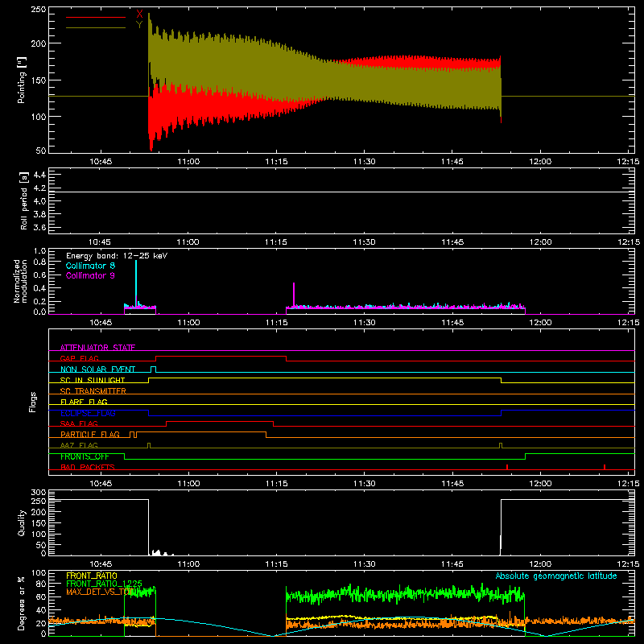Click the '300' tick on the Quality axis
The width and height of the screenshot is (644, 644).
click(x=39, y=493)
